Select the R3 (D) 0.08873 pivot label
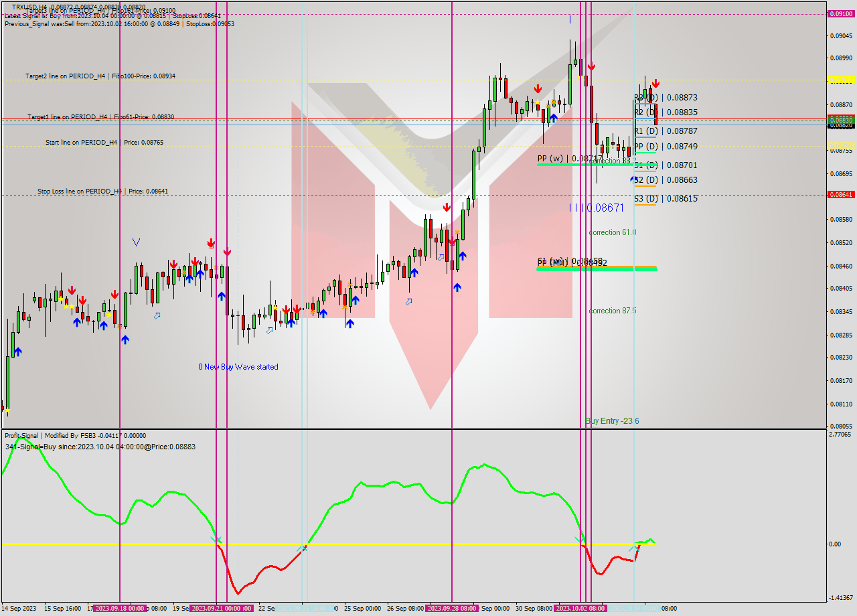Screen dimensions: 857x616 click(x=666, y=97)
